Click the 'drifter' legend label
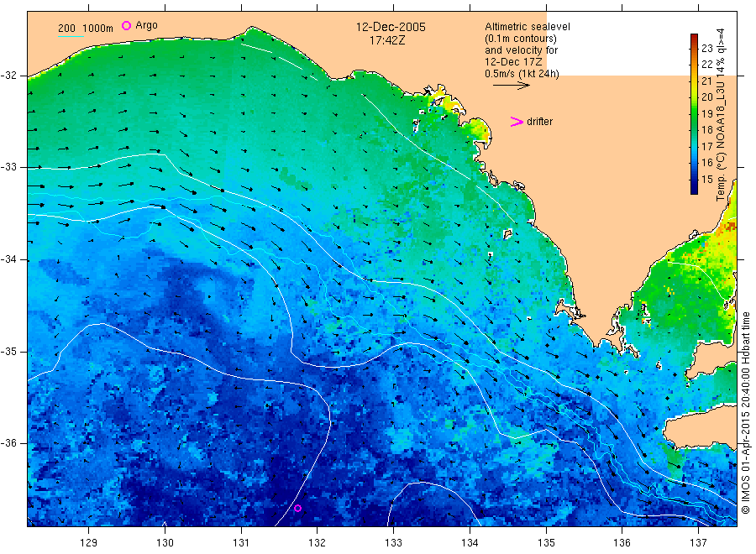This screenshot has height=554, width=756. tap(539, 122)
